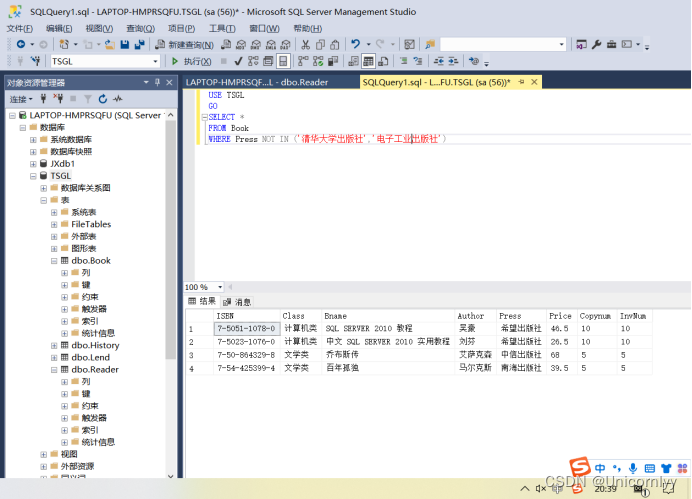Click the taskbar volume icon
The image size is (692, 499).
coord(541,488)
